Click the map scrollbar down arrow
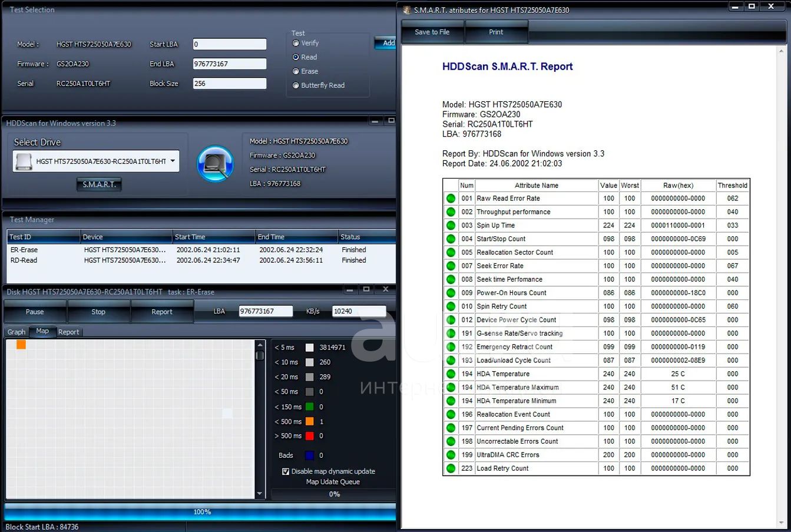Screen dimensions: 791x532 point(260,494)
